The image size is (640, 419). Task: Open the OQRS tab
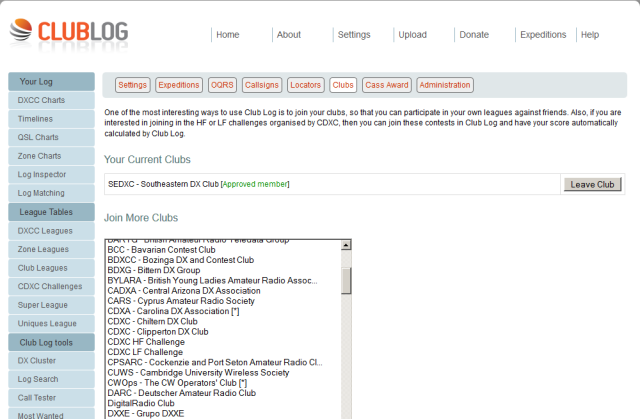(222, 85)
